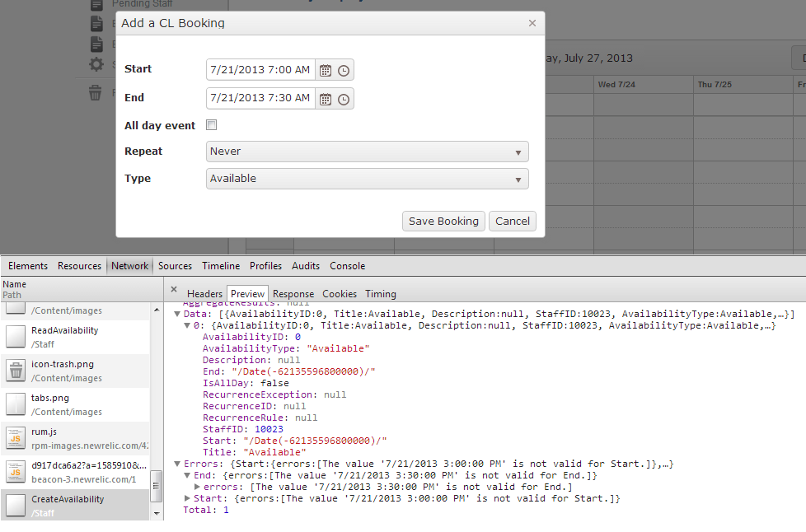The image size is (806, 532).
Task: Open the Preview tab of the request
Action: tap(247, 294)
